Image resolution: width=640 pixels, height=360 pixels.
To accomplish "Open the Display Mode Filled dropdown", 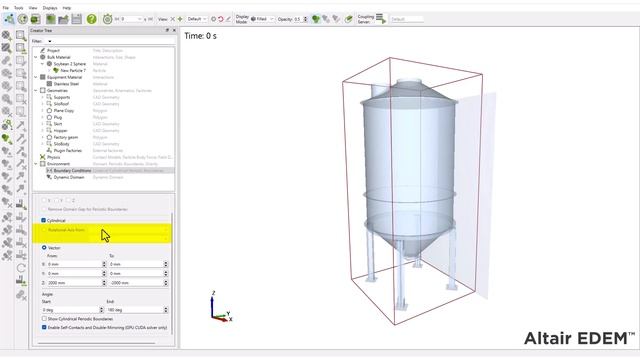I will click(x=262, y=19).
